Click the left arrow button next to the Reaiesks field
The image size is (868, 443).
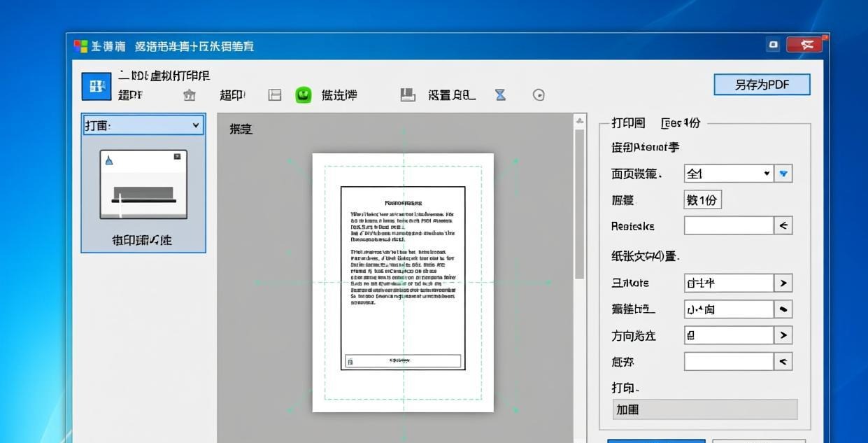click(783, 225)
